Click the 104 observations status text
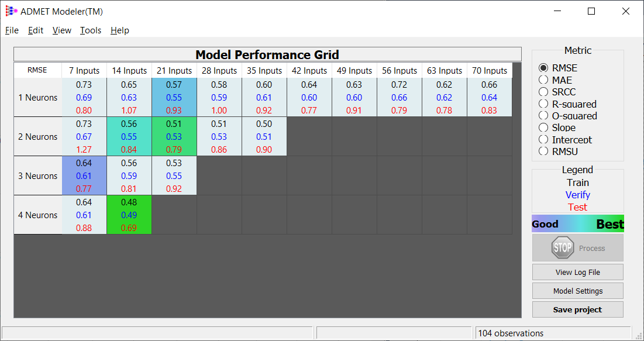Screen dimensions: 644x341 pyautogui.click(x=511, y=333)
